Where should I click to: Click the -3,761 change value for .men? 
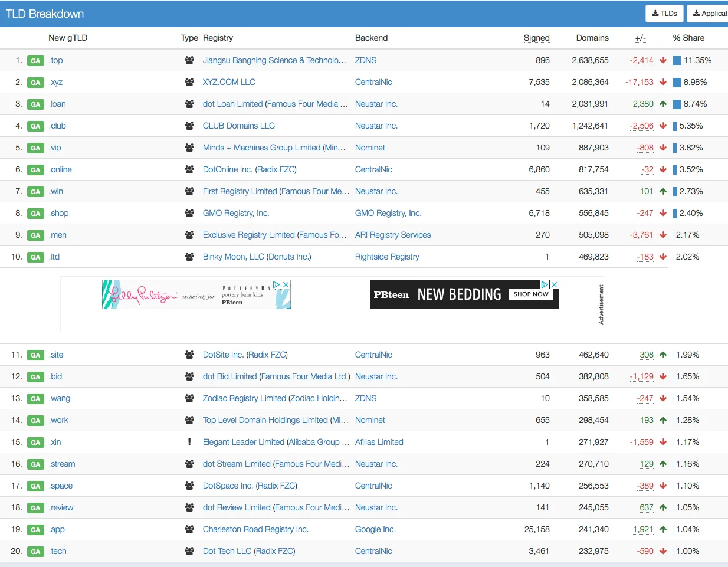click(x=641, y=235)
